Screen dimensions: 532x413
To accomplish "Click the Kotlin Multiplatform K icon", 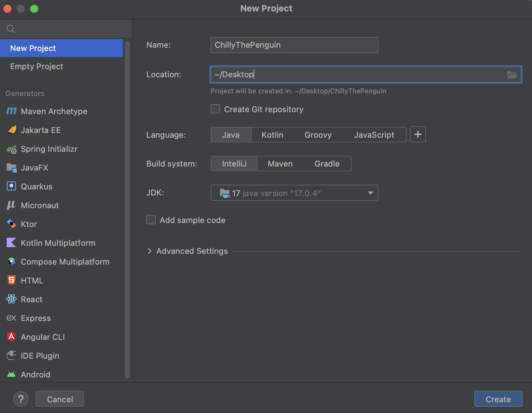I will pos(11,243).
